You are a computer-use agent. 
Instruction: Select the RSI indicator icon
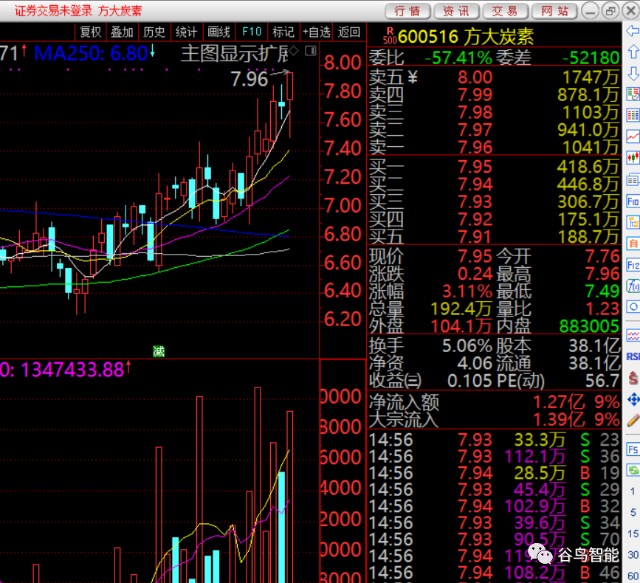point(633,357)
